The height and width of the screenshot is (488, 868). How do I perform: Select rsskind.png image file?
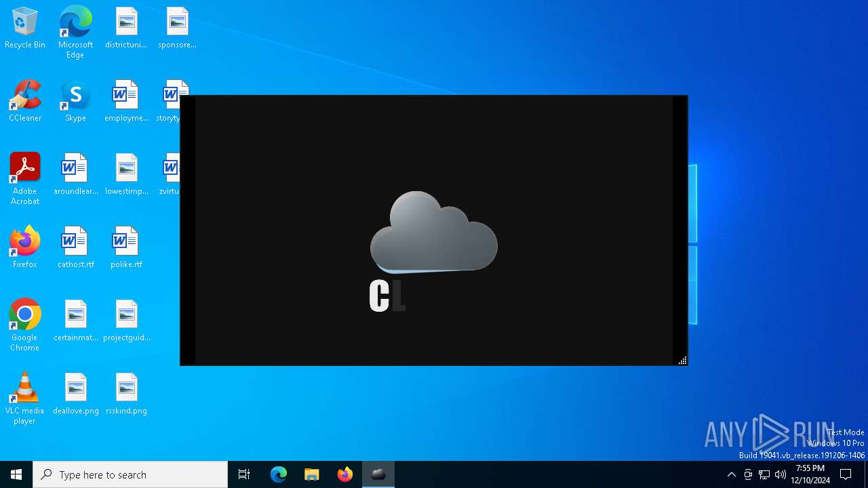[x=126, y=394]
